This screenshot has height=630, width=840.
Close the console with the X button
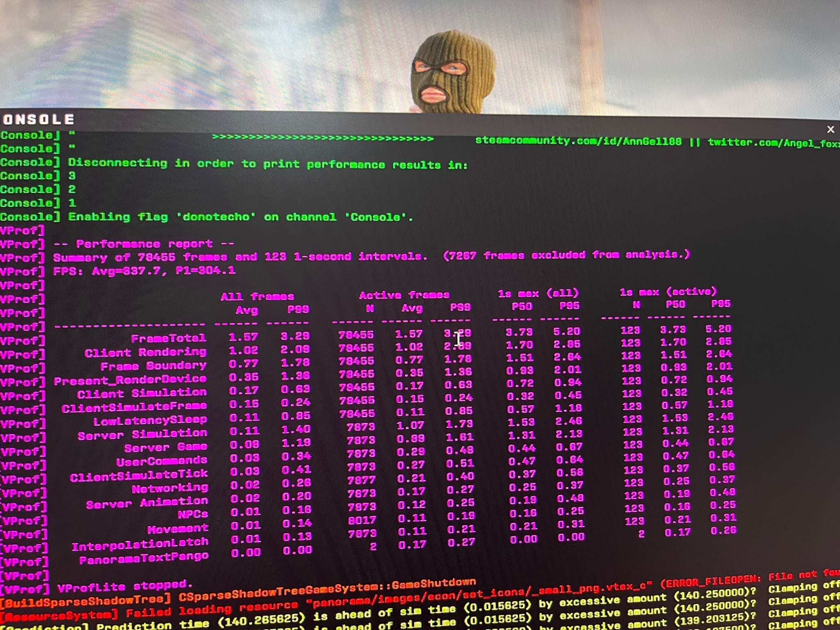click(x=830, y=130)
